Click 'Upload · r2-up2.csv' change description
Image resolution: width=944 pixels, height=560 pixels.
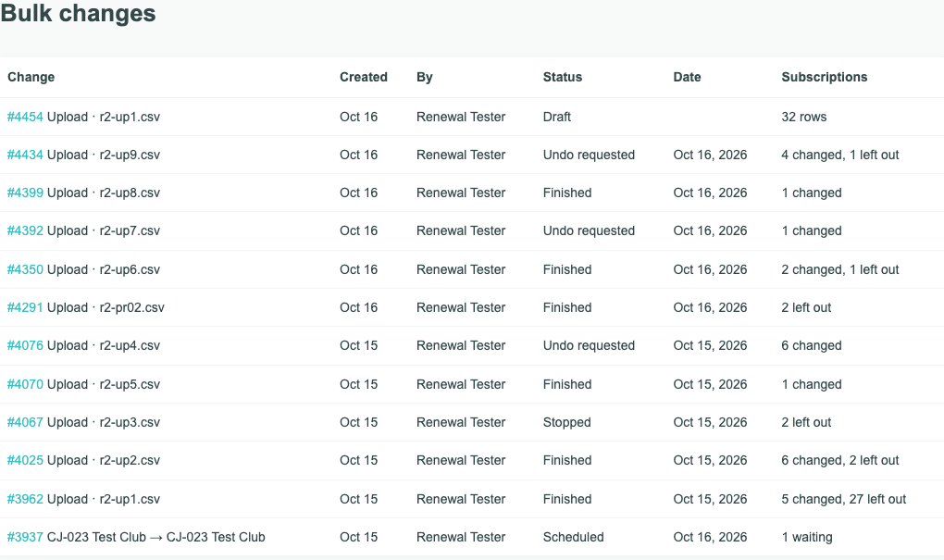104,460
